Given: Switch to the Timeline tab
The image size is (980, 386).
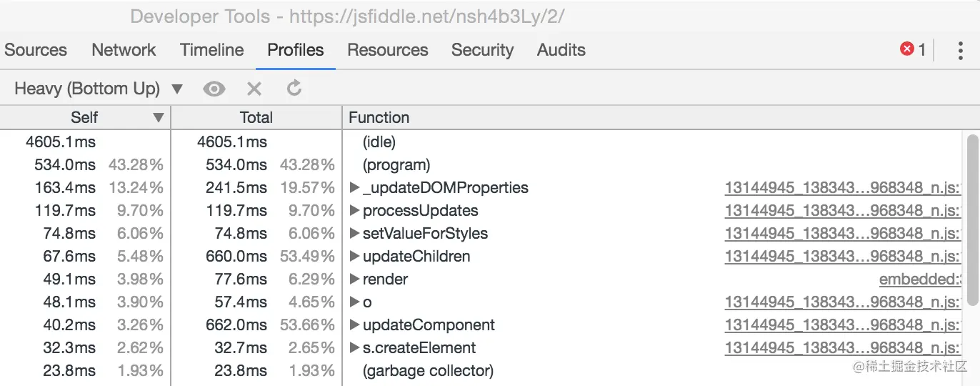Looking at the screenshot, I should (211, 50).
